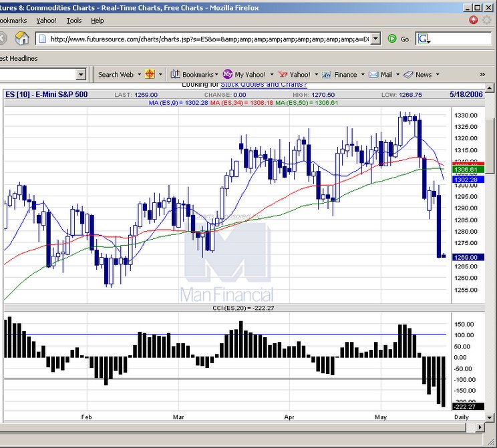Expand the dropdown next to crosshair icon
Image resolution: width=497 pixels, height=448 pixels.
pos(160,75)
